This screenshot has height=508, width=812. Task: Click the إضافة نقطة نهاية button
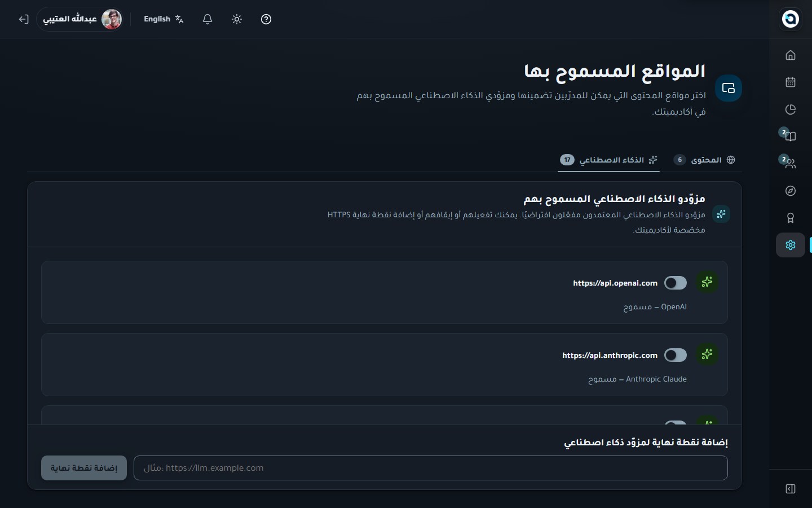pyautogui.click(x=84, y=468)
